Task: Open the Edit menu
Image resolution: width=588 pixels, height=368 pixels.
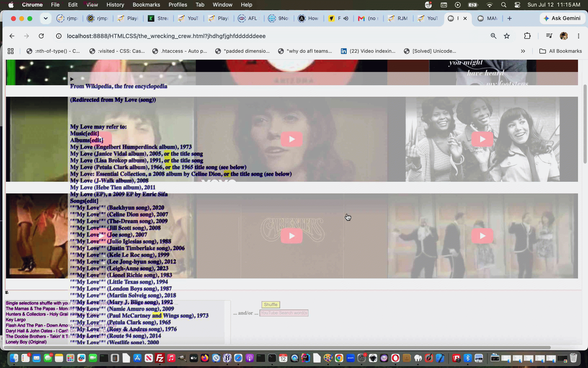Action: click(73, 5)
